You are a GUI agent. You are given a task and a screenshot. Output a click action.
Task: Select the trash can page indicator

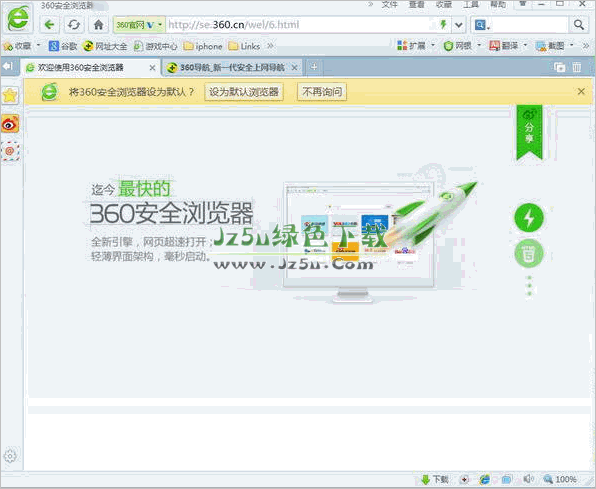pyautogui.click(x=529, y=253)
